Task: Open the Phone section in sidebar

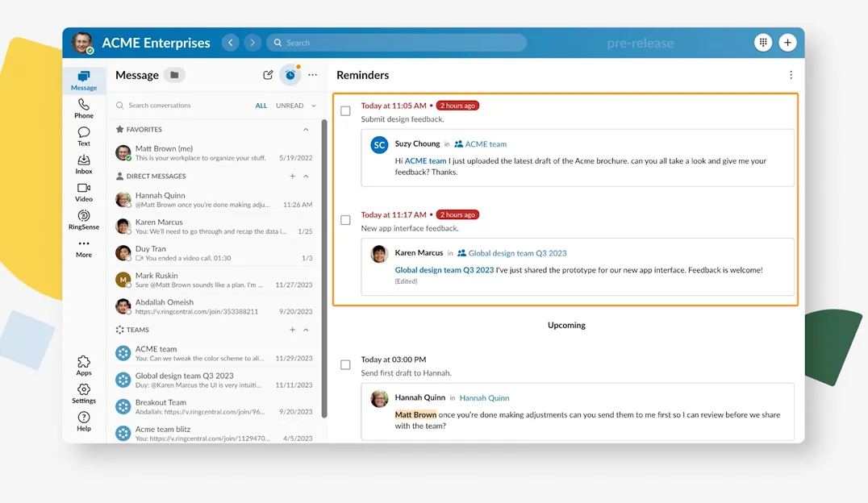Action: pos(84,108)
